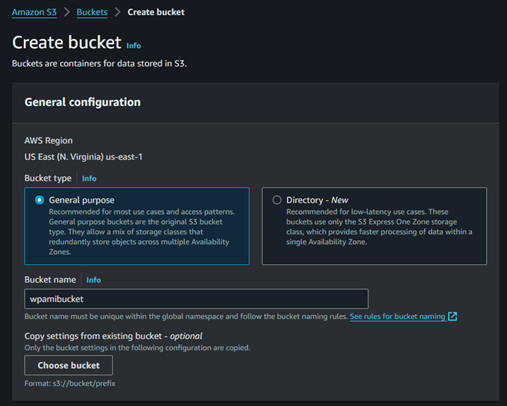Viewport: 507px width, 406px height.
Task: Click the Create bucket breadcrumb text
Action: pyautogui.click(x=156, y=12)
